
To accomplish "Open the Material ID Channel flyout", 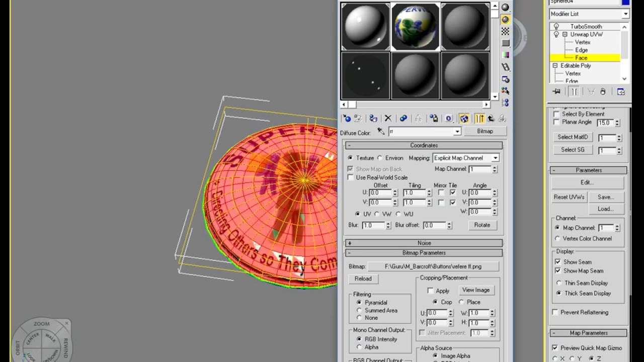I will click(x=449, y=119).
